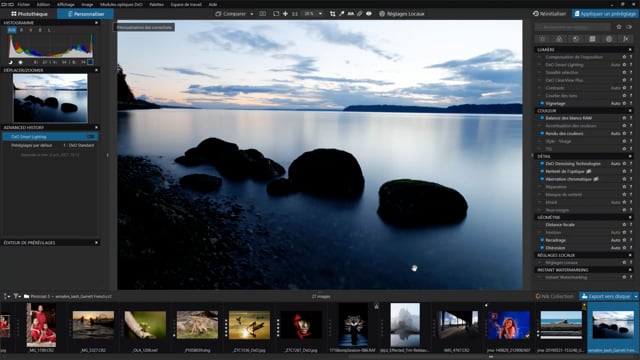
Task: Select the blue channel histogram swatch
Action: point(40,30)
